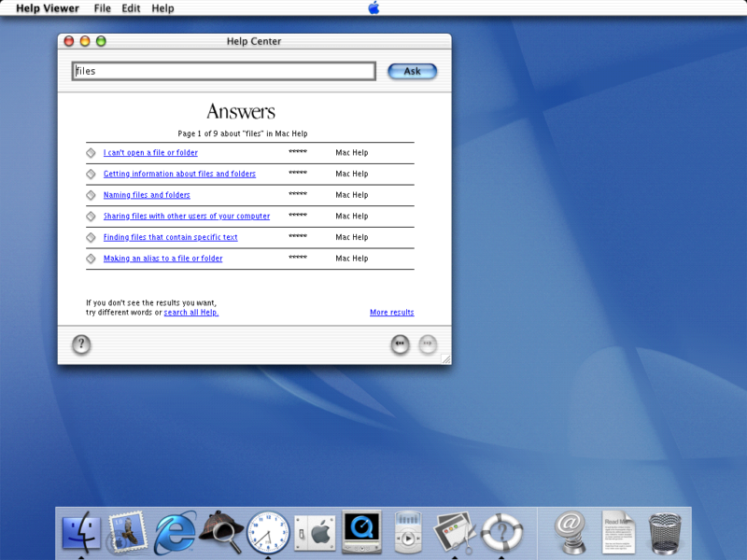Viewport: 747px width, 560px height.
Task: Open Mail from the Dock
Action: tap(128, 532)
